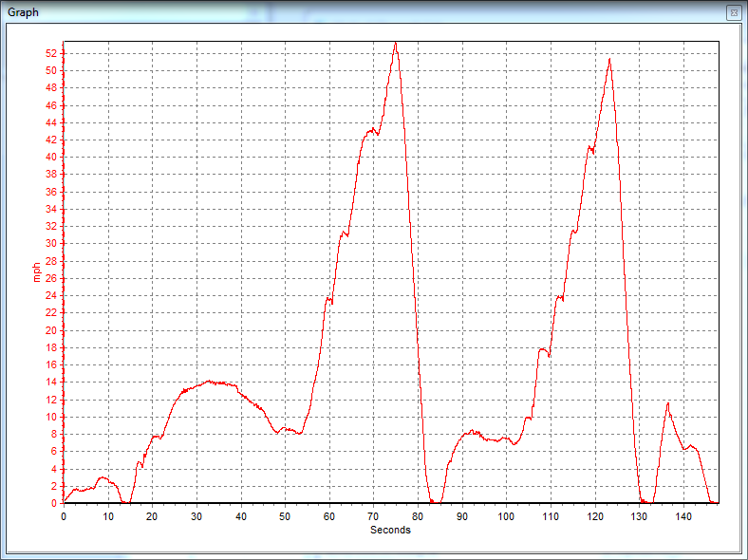
Task: Select the Seconds x-axis label
Action: pyautogui.click(x=390, y=530)
